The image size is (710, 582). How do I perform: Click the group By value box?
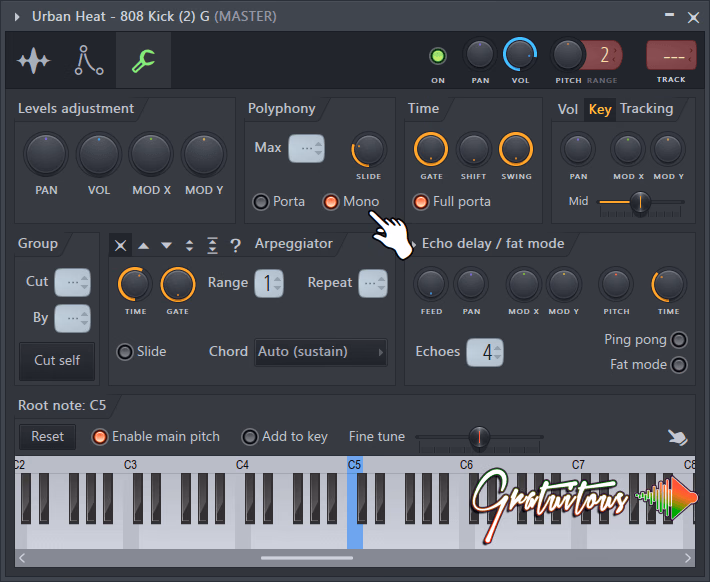72,318
